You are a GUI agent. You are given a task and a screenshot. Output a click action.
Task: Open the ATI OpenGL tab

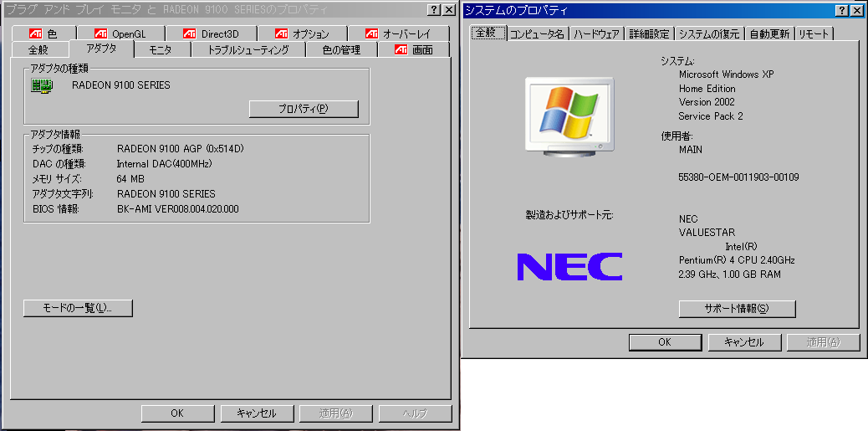click(120, 33)
